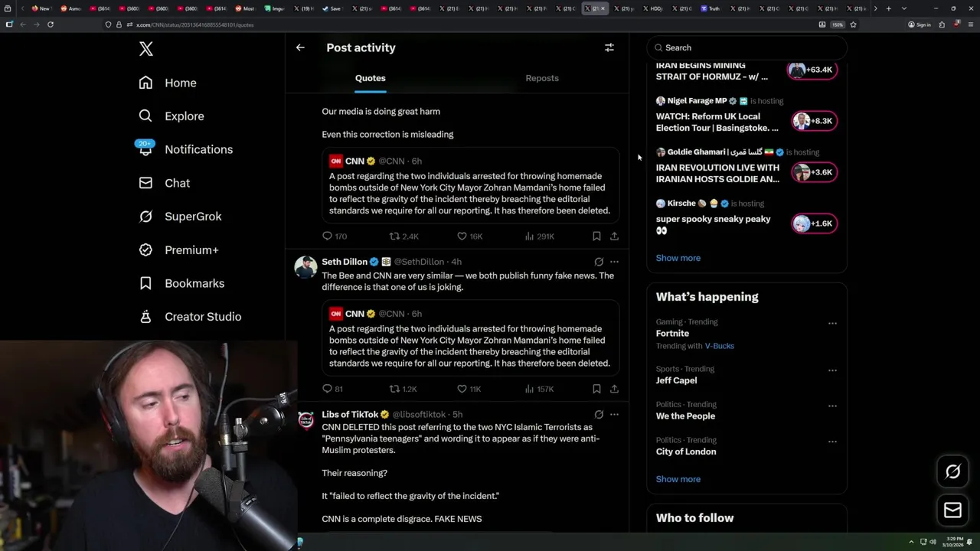The image size is (980, 551).
Task: Click the browser address bar URL
Action: tap(194, 24)
